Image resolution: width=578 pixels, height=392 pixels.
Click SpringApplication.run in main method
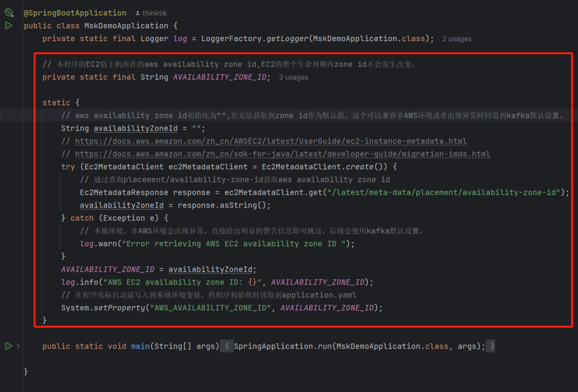(x=283, y=347)
